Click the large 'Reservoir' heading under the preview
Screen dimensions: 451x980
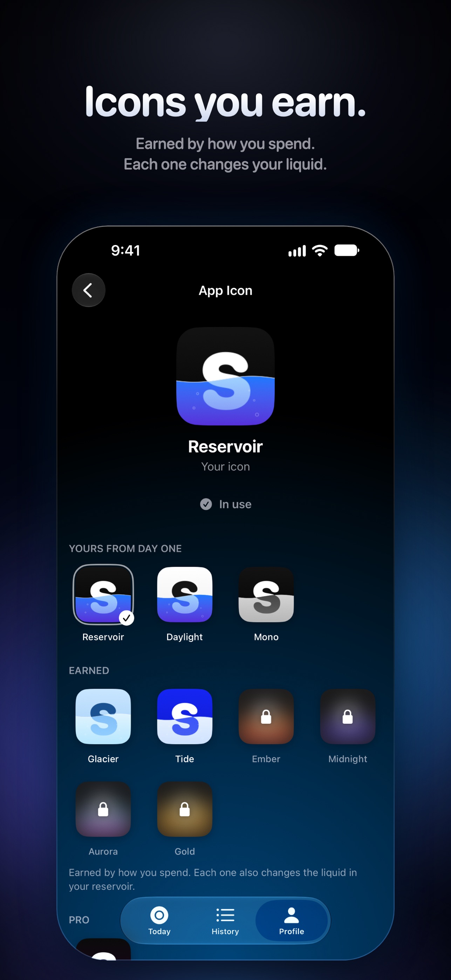(226, 447)
